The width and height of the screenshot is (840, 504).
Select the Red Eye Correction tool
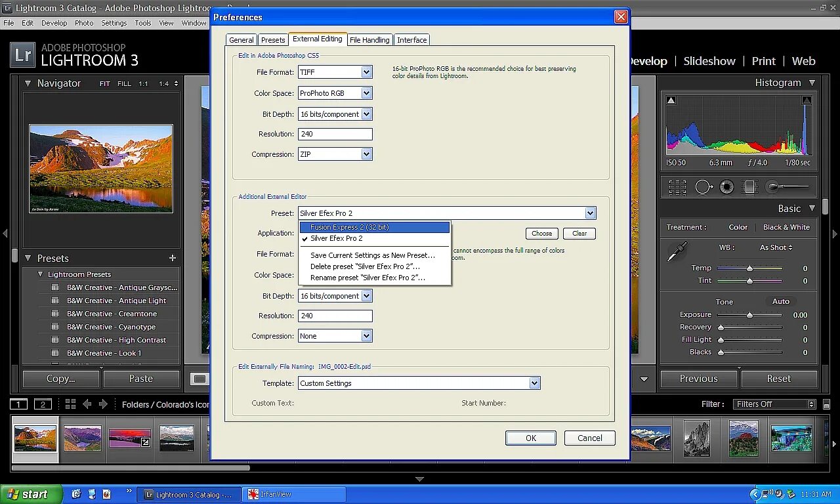click(x=726, y=187)
